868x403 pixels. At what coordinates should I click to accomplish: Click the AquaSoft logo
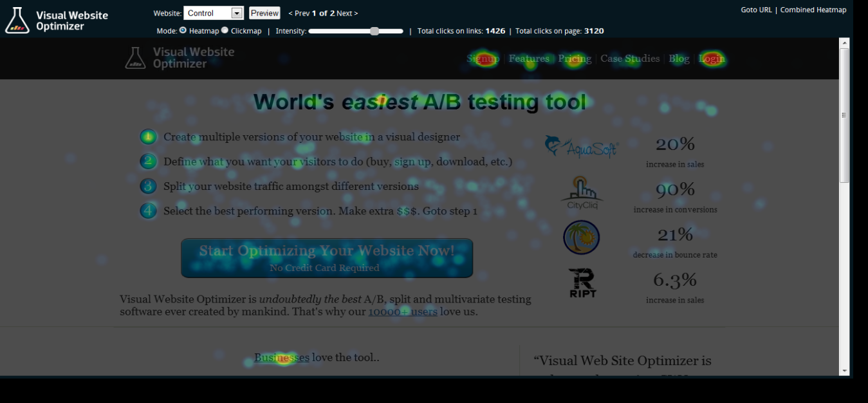pos(581,146)
